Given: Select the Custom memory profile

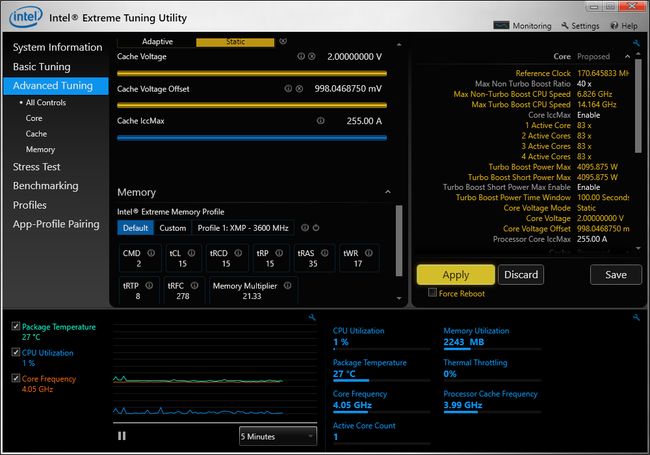Looking at the screenshot, I should pos(173,228).
